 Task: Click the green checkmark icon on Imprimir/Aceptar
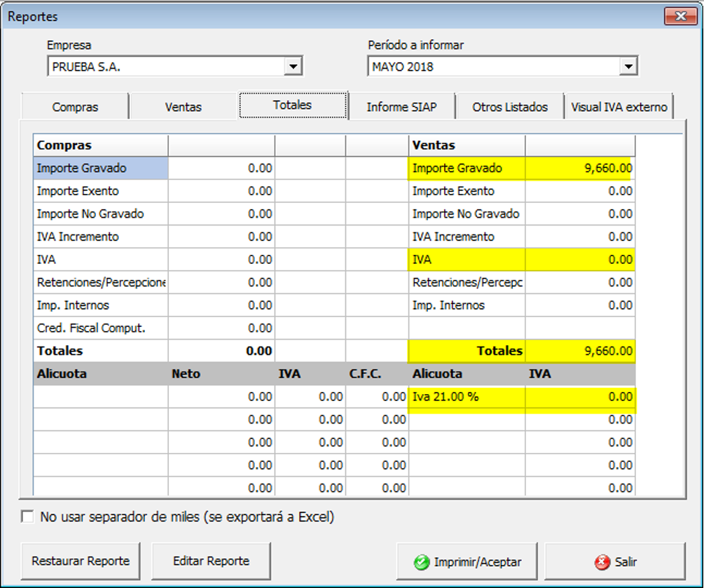click(x=421, y=562)
